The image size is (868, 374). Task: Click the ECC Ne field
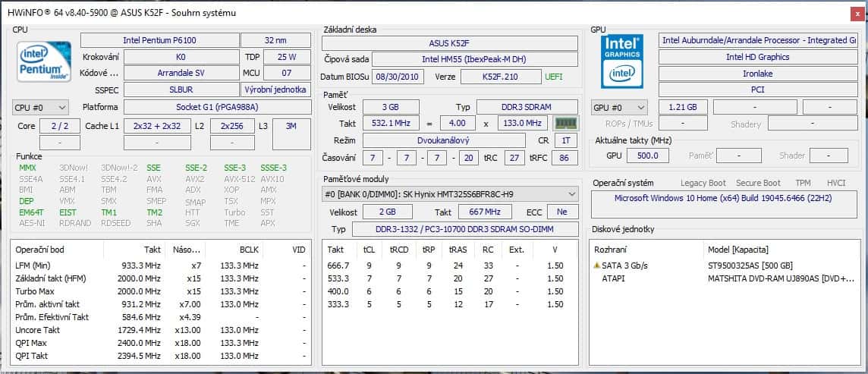[563, 212]
